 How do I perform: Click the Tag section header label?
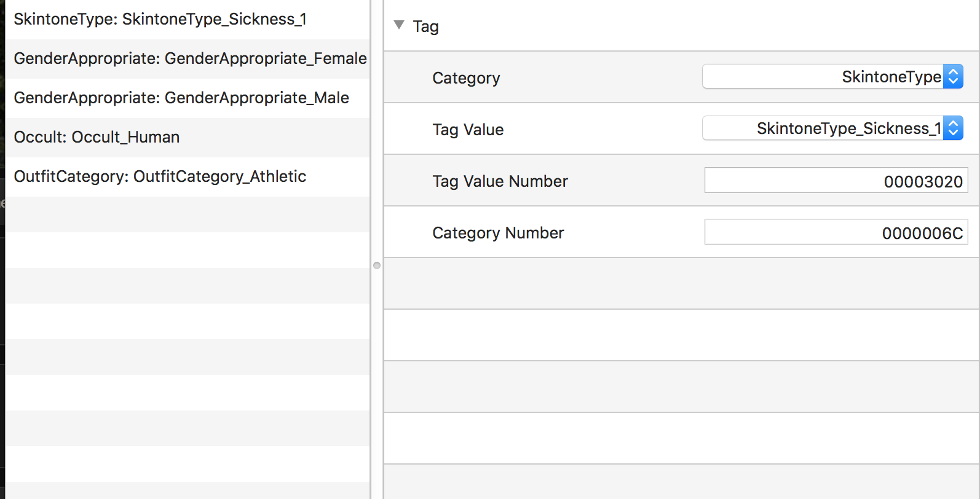point(425,26)
